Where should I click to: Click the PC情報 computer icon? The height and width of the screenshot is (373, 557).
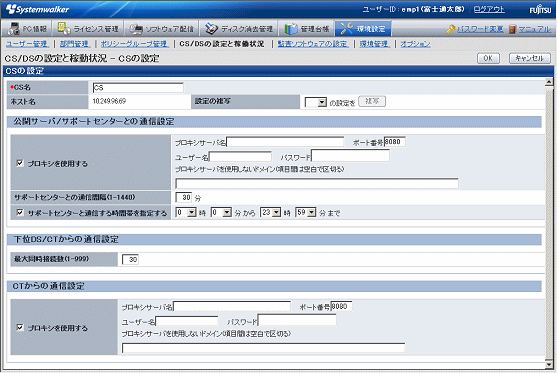[x=13, y=28]
